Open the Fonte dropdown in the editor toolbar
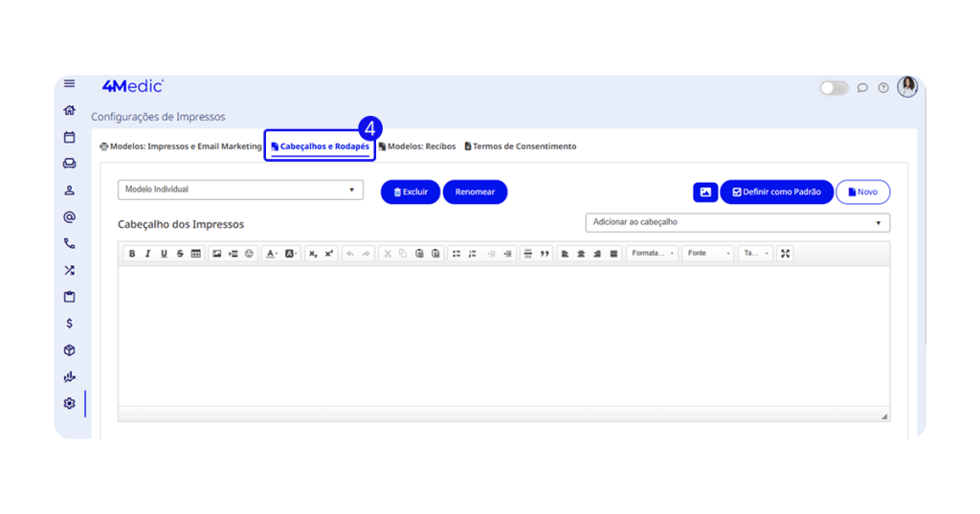This screenshot has width=980, height=514. click(x=708, y=254)
